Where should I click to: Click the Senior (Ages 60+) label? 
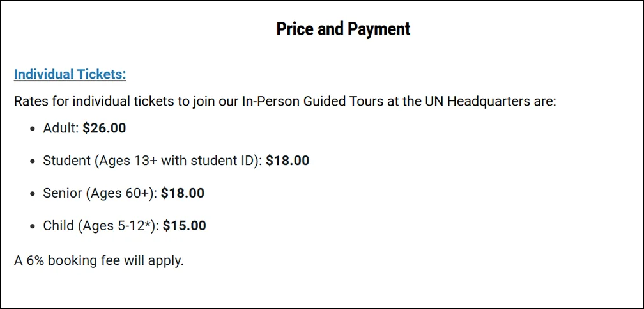tap(100, 193)
